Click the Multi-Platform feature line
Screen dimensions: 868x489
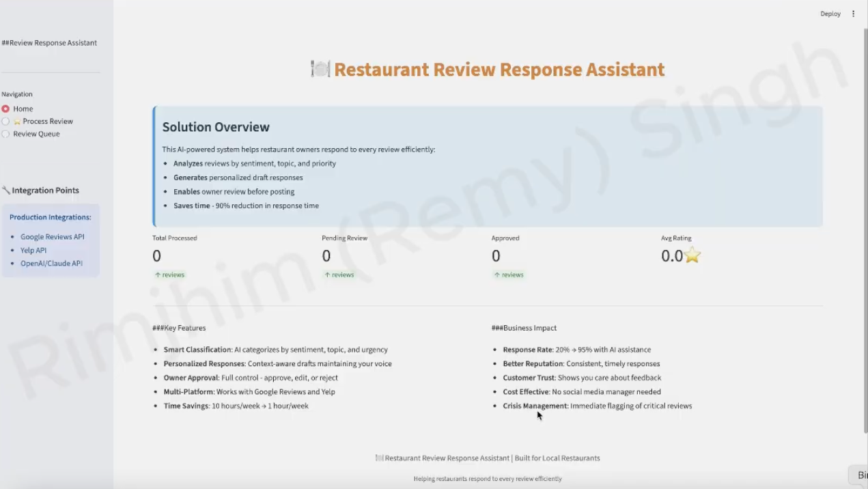coord(249,392)
